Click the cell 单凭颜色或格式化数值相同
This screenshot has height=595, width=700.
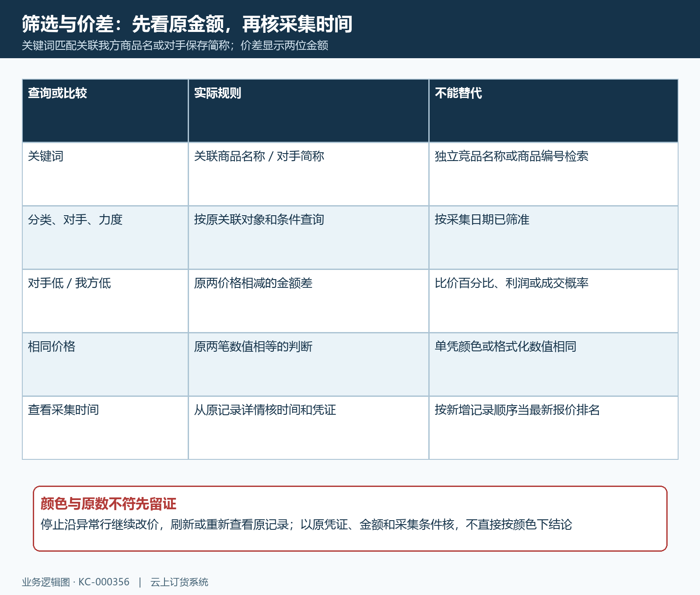pyautogui.click(x=553, y=364)
